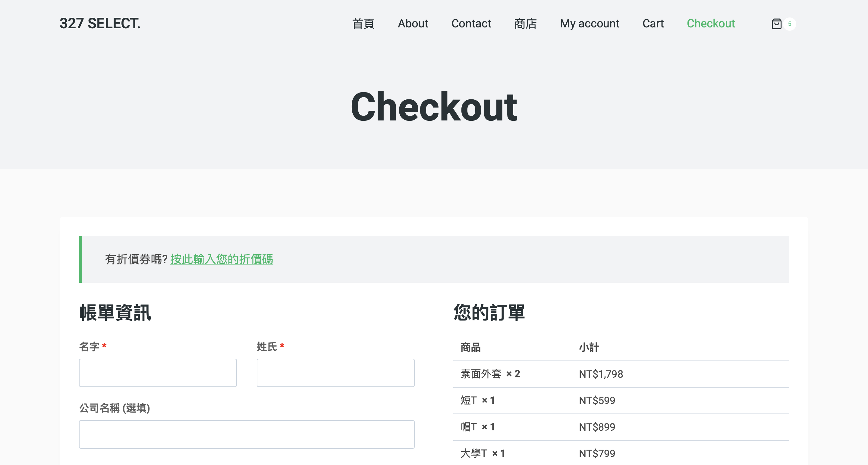Click the 327 SELECT. site logo
The width and height of the screenshot is (868, 465).
[100, 23]
